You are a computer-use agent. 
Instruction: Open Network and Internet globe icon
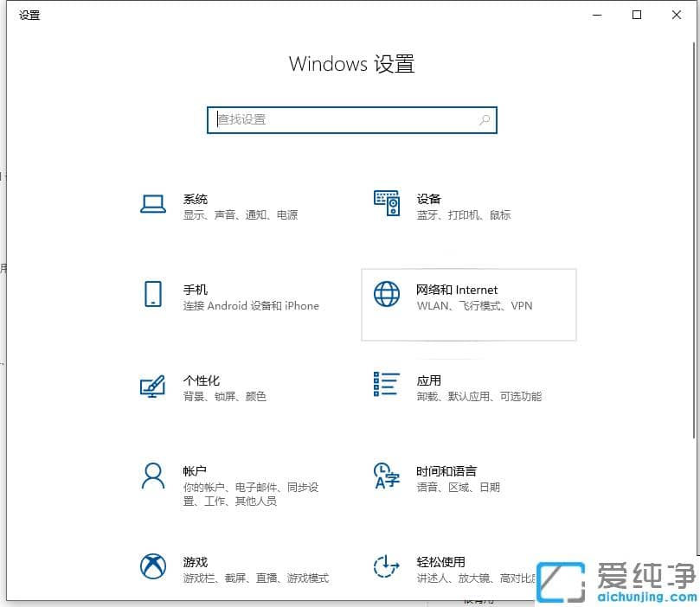(x=386, y=296)
